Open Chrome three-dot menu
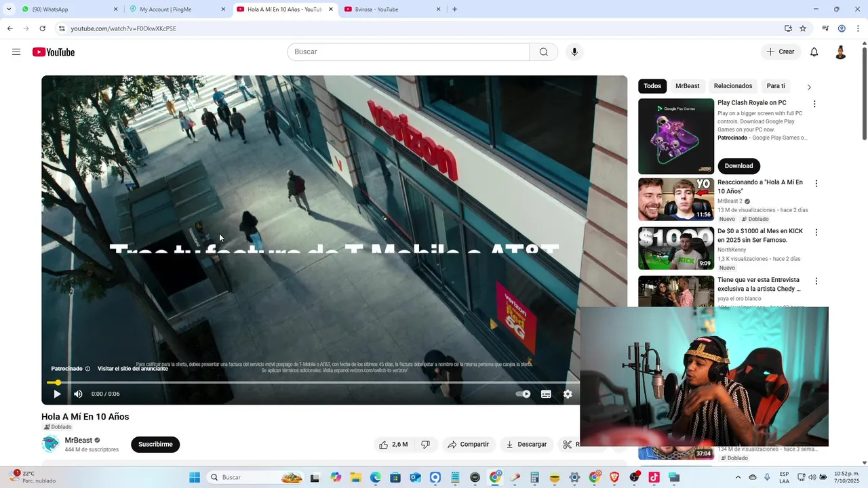 click(858, 28)
